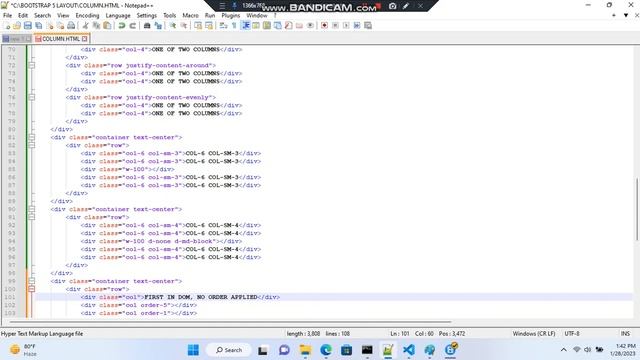Toggle synchronize horizontal scrolling
Image resolution: width=640 pixels, height=360 pixels.
click(x=209, y=25)
